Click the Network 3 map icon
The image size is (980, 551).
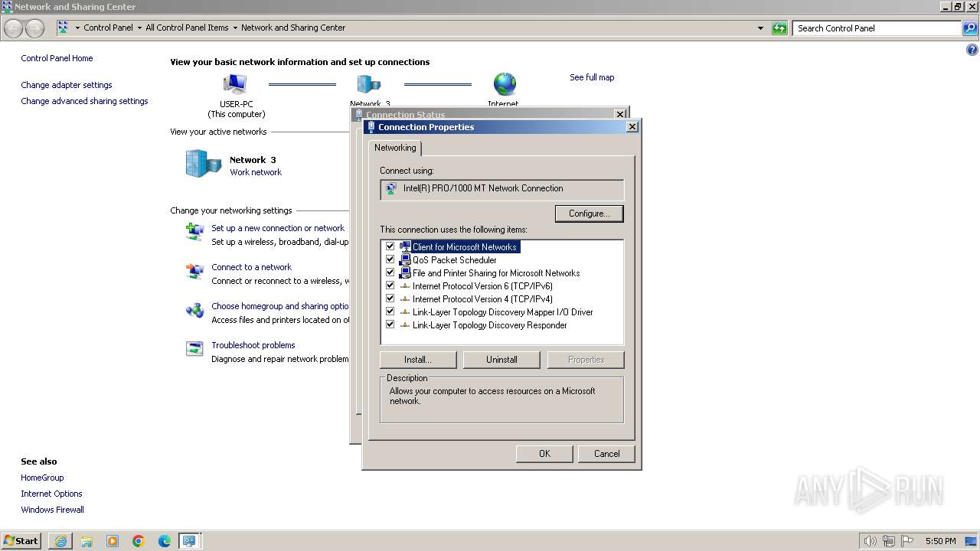369,84
